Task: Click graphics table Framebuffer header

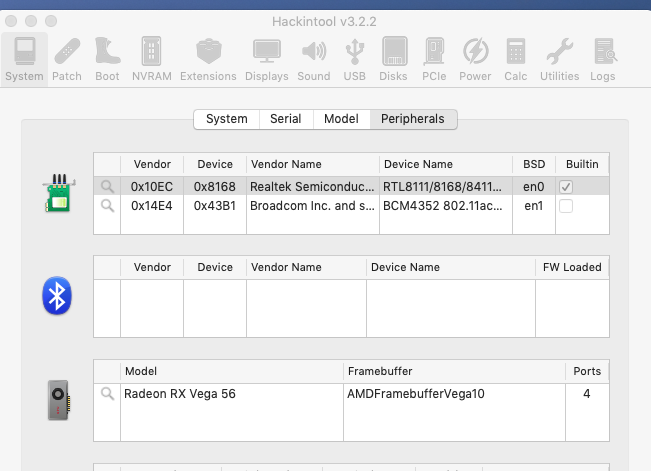Action: (x=454, y=371)
